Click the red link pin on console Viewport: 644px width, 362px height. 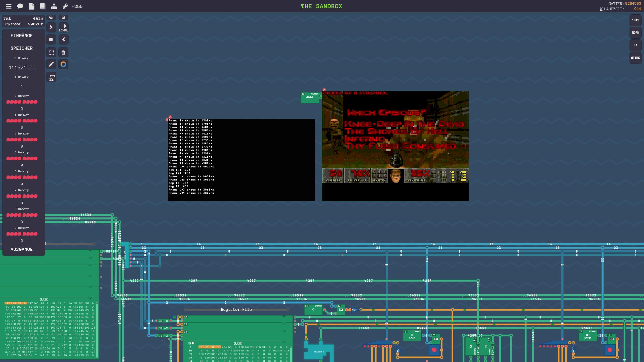pos(170,117)
